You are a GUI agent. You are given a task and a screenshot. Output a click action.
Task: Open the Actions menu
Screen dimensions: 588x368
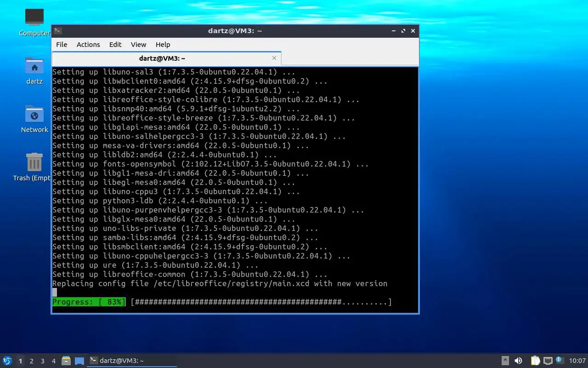[88, 45]
